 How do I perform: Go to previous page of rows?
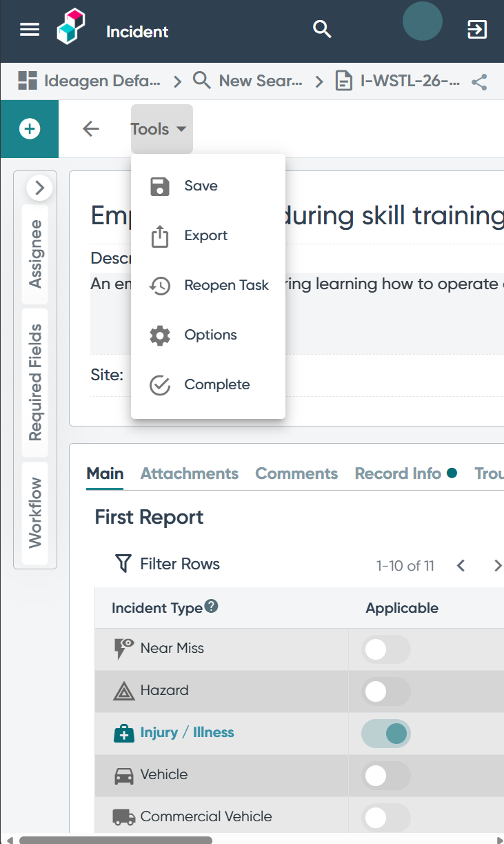click(x=461, y=566)
